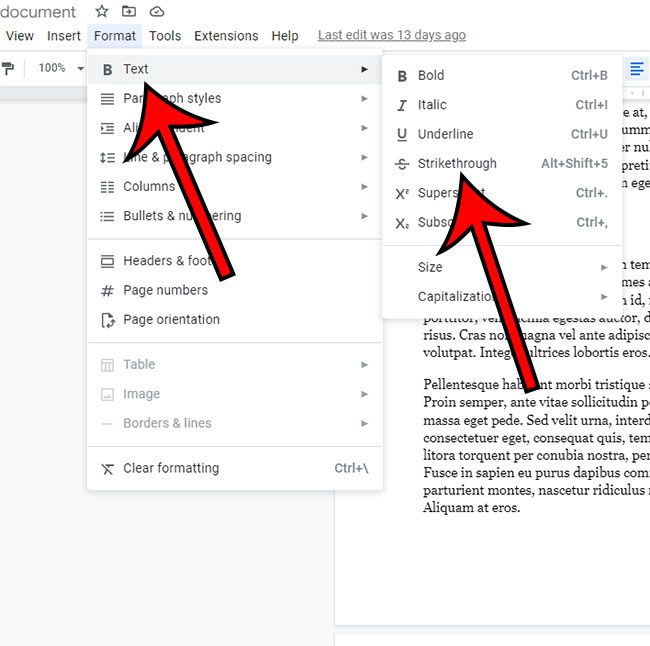This screenshot has width=650, height=646.
Task: Click the move-to-folder icon beside the title
Action: (129, 11)
